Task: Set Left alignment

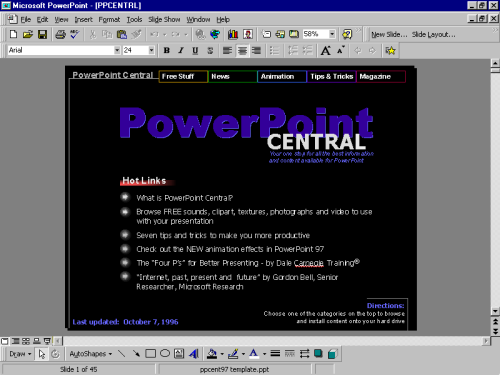Action: pyautogui.click(x=228, y=50)
